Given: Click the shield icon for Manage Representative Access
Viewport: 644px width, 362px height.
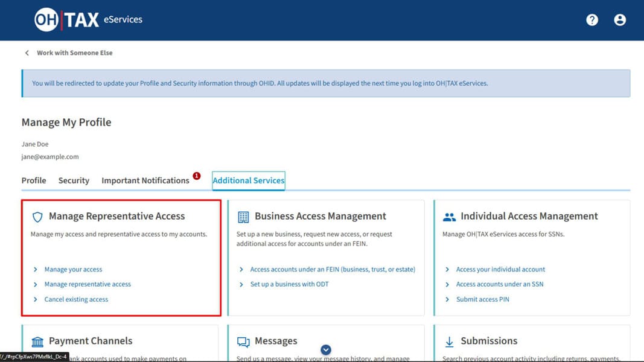Looking at the screenshot, I should pyautogui.click(x=37, y=217).
